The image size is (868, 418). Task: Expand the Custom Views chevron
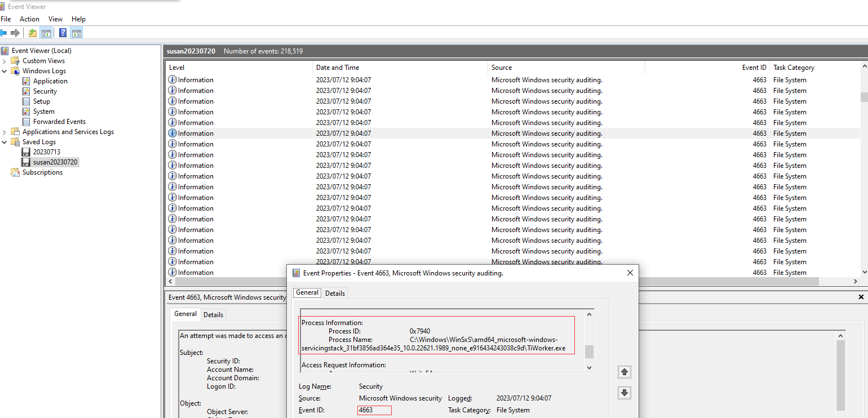click(x=5, y=61)
